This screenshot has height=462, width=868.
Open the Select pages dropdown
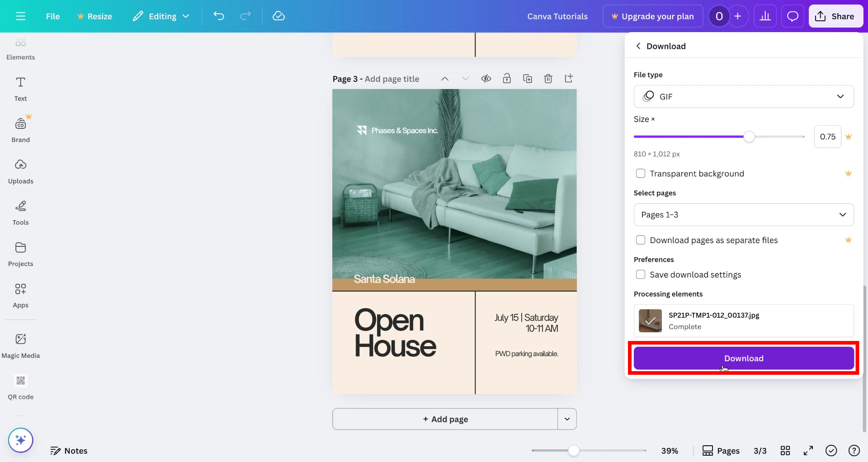pos(744,215)
